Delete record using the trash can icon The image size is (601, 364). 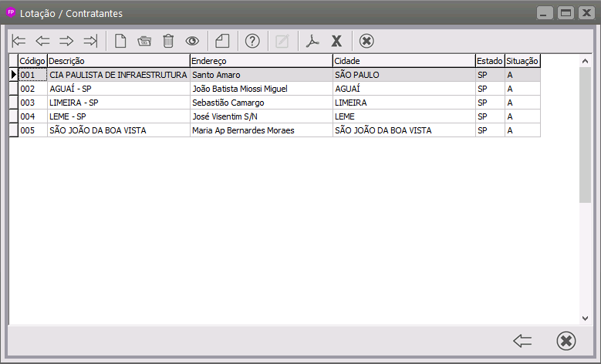(x=168, y=41)
